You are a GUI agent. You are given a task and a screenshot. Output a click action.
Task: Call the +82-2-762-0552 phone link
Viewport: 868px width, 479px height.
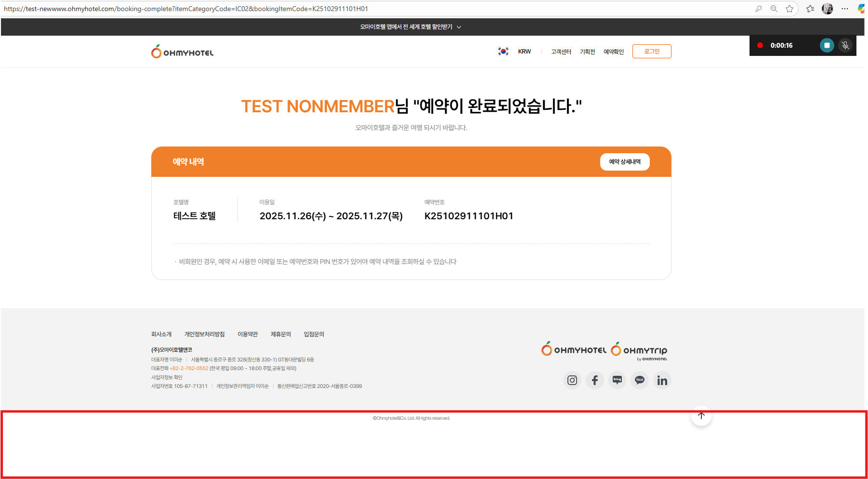[x=189, y=369]
